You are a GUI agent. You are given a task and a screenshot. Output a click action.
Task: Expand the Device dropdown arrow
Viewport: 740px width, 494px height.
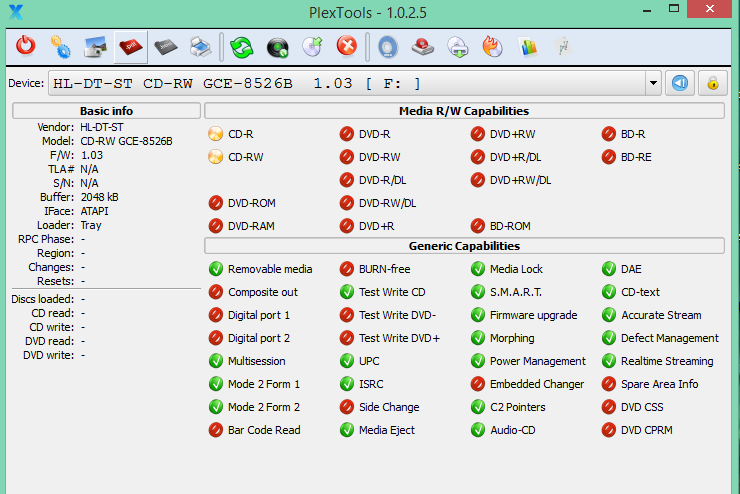[x=653, y=83]
